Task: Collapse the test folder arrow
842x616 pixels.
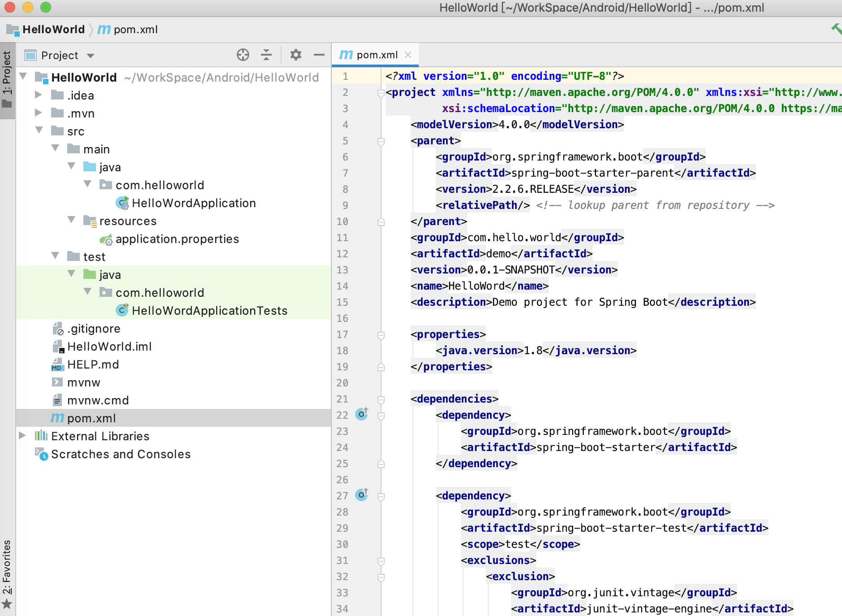Action: (x=55, y=256)
